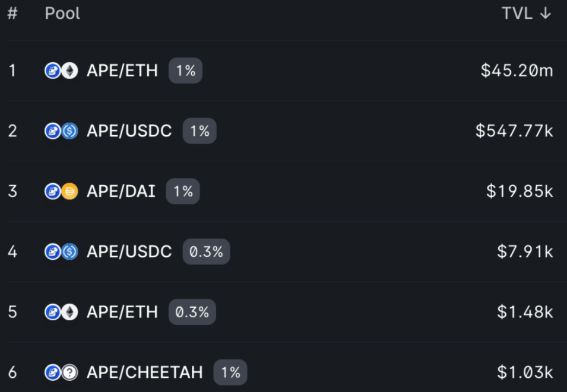Click the APE token icon in row 1
567x392 pixels.
tap(53, 71)
